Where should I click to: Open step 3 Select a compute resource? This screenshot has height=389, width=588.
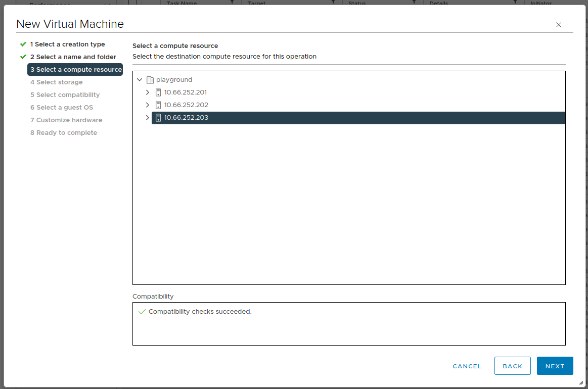pyautogui.click(x=75, y=70)
